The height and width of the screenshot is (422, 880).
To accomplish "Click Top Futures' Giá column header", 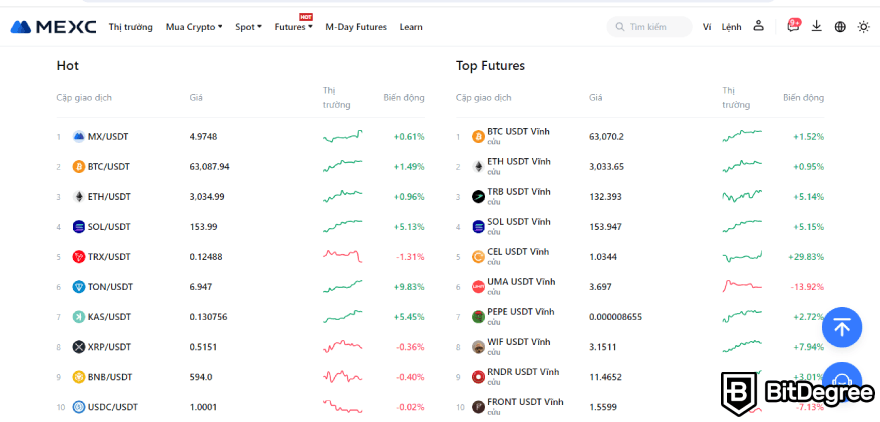I will 595,98.
